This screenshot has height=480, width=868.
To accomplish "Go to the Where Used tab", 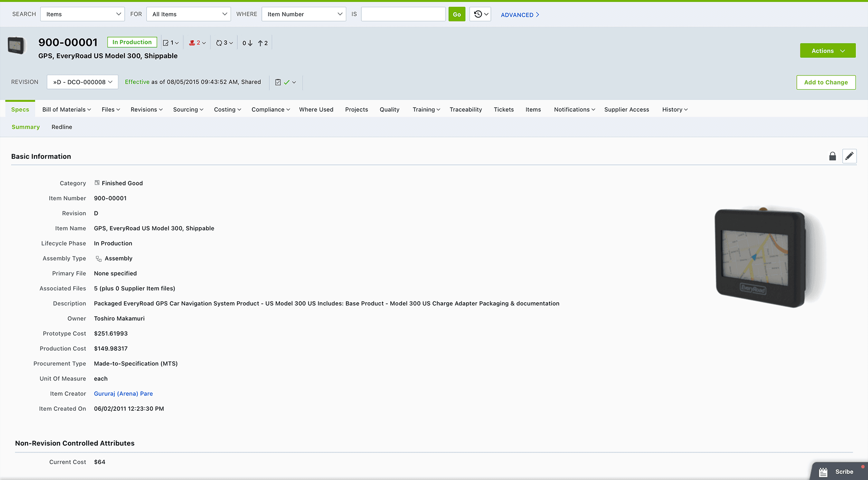I will click(316, 109).
